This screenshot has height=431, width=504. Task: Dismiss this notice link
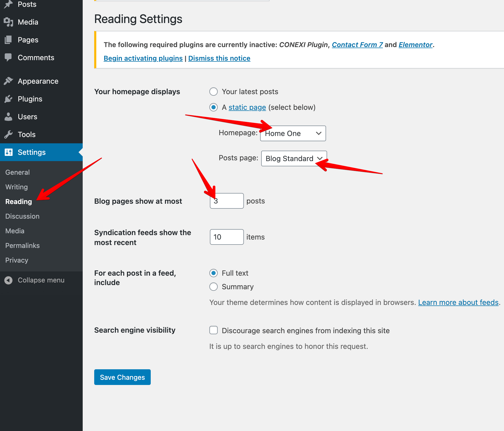click(x=219, y=58)
